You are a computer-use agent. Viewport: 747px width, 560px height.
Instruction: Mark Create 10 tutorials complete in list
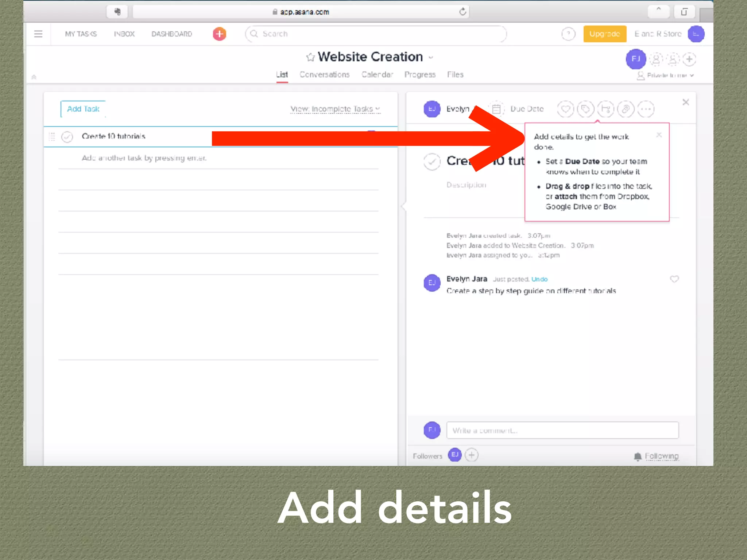67,137
